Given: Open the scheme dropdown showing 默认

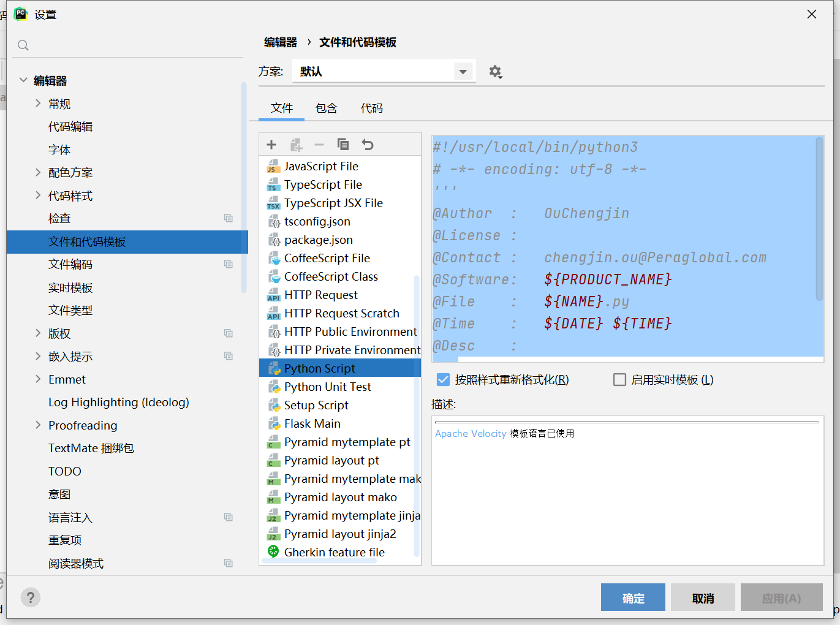Looking at the screenshot, I should coord(384,72).
